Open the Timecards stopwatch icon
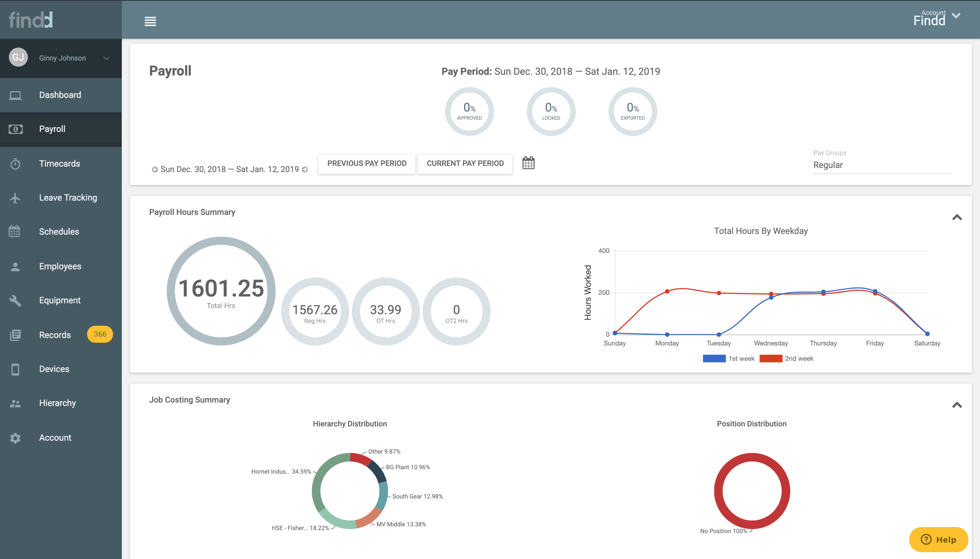 pos(15,163)
